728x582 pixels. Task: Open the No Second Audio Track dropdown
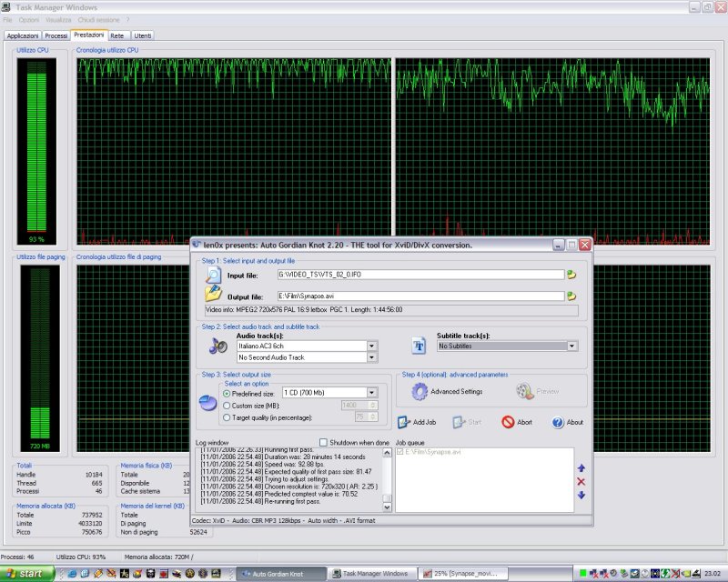[x=371, y=357]
